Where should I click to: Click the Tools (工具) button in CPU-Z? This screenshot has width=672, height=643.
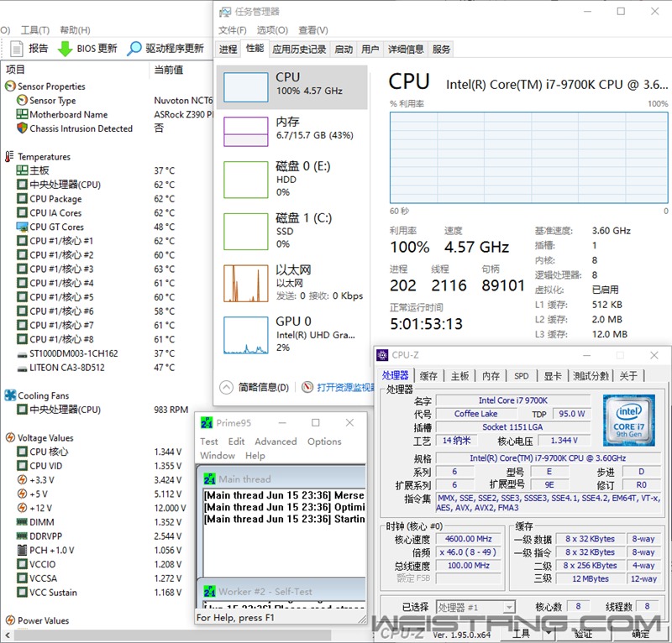521,633
